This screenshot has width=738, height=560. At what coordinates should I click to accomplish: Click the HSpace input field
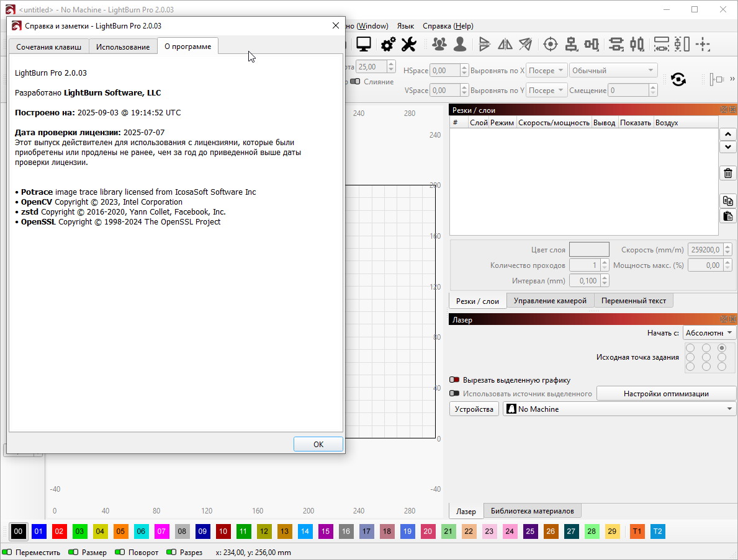pos(445,71)
